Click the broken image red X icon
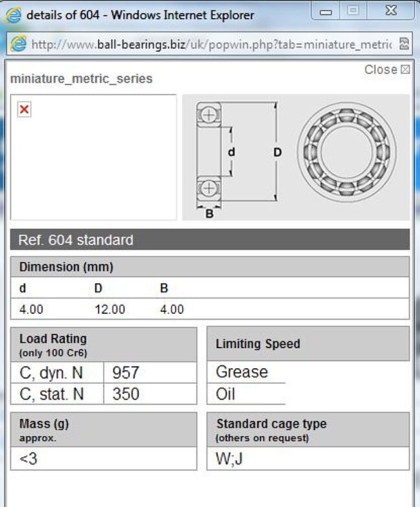The width and height of the screenshot is (420, 507). (24, 110)
